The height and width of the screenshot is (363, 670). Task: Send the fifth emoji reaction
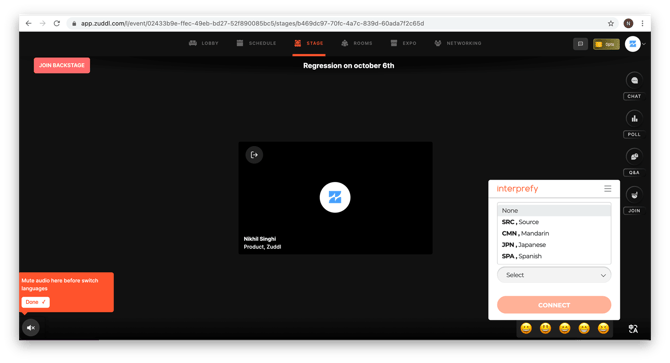click(x=603, y=328)
